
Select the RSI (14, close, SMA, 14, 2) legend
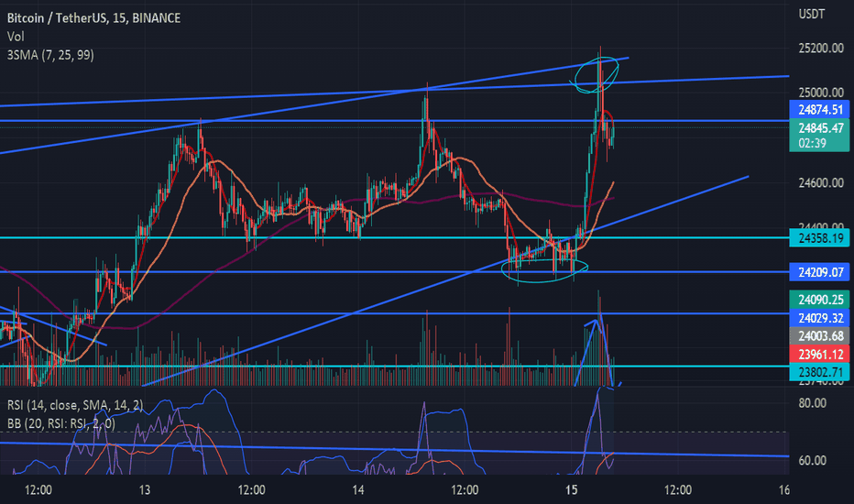[x=75, y=404]
